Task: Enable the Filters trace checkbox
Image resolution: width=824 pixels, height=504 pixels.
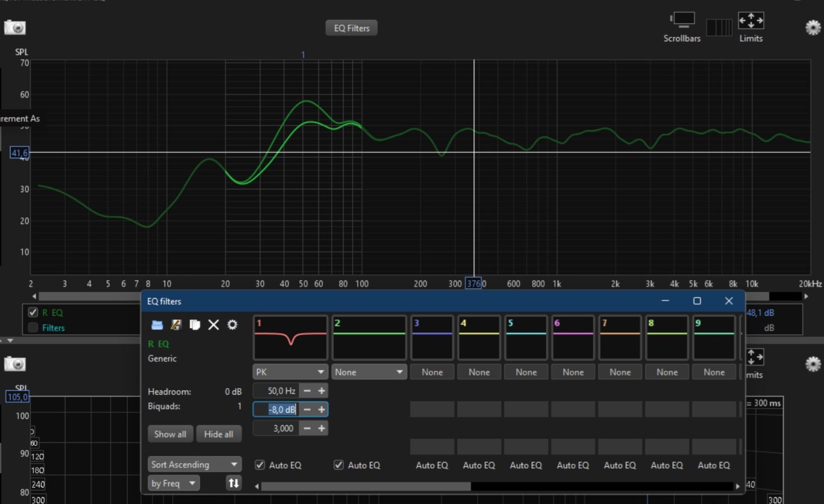Action: (x=33, y=328)
